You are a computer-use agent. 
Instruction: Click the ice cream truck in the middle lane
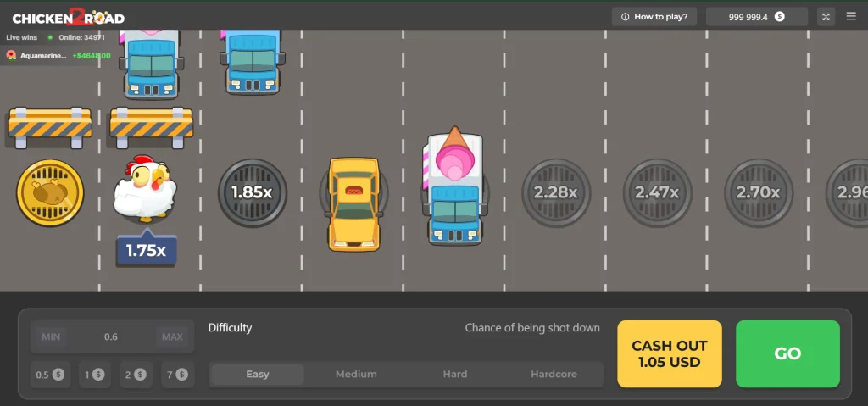click(x=454, y=186)
